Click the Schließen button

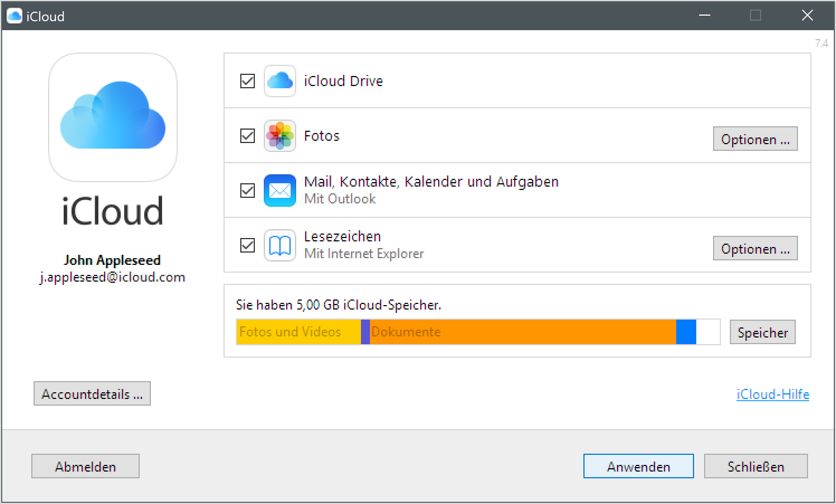[x=756, y=467]
